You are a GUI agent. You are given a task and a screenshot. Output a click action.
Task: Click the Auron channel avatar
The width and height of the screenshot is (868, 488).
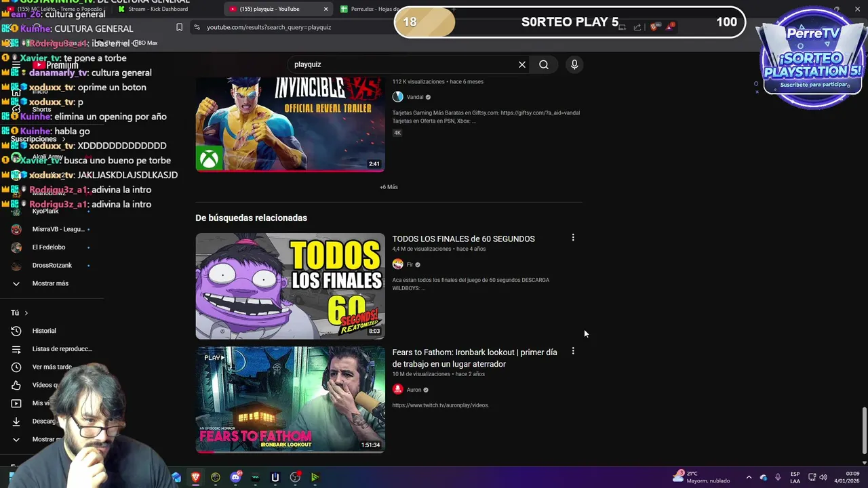[398, 390]
